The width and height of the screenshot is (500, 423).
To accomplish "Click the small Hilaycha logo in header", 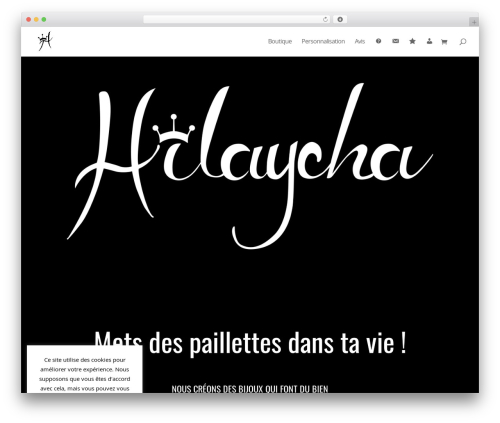I will (x=45, y=41).
